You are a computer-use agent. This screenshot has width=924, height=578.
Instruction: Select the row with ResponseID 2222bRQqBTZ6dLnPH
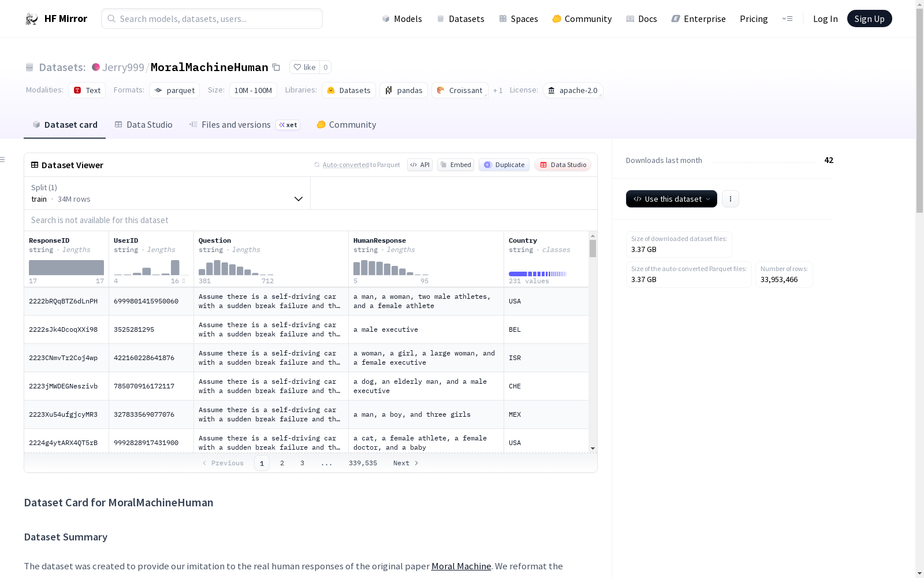click(306, 301)
